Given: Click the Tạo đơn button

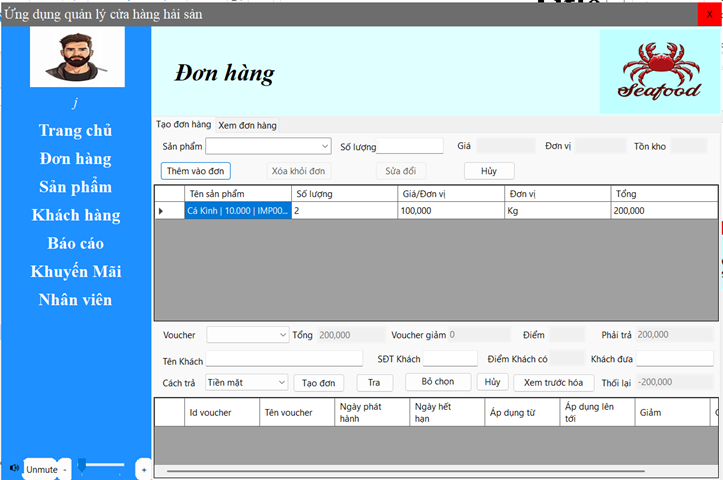Looking at the screenshot, I should pos(319,383).
